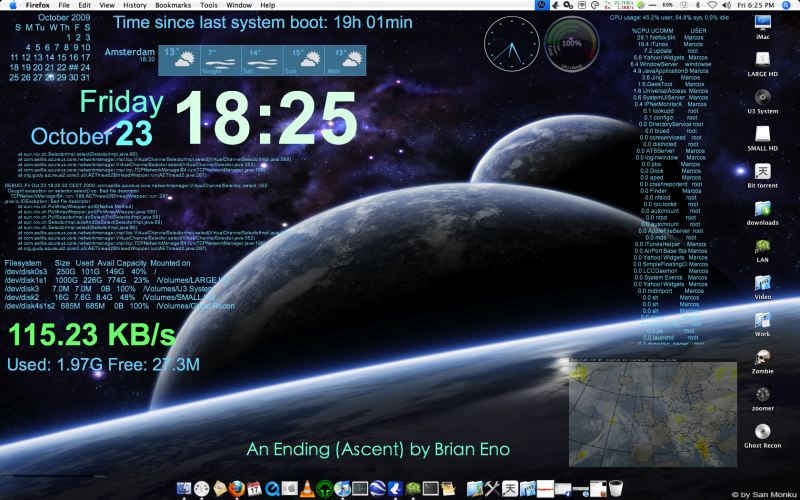Open iTunes from the Dock
The height and width of the screenshot is (500, 800).
(x=342, y=488)
